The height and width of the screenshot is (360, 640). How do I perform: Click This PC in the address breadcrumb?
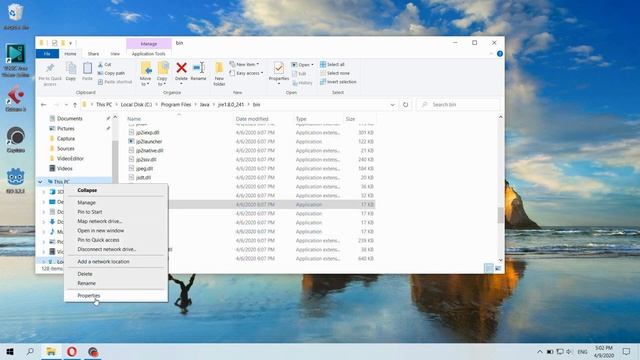[x=104, y=105]
